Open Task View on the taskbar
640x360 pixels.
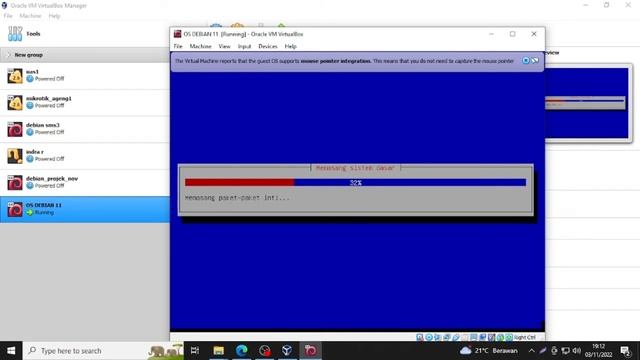click(195, 351)
